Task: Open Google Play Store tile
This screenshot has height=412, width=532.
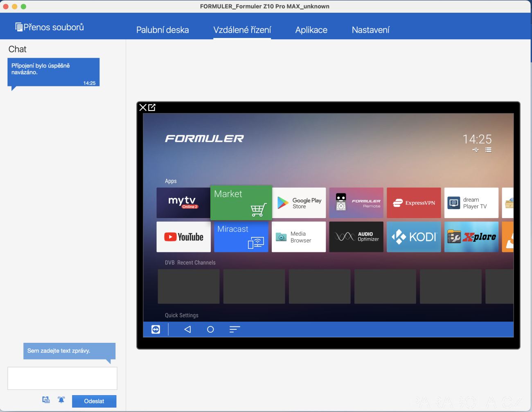Action: coord(299,203)
